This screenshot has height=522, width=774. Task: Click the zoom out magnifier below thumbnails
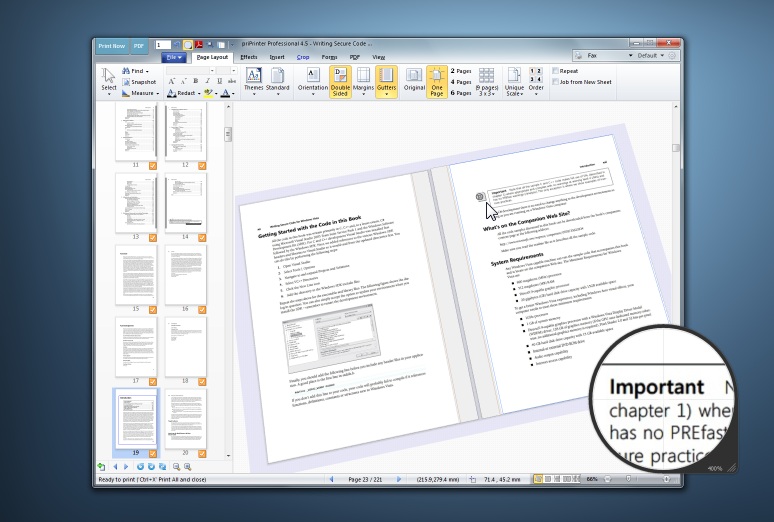tap(176, 467)
